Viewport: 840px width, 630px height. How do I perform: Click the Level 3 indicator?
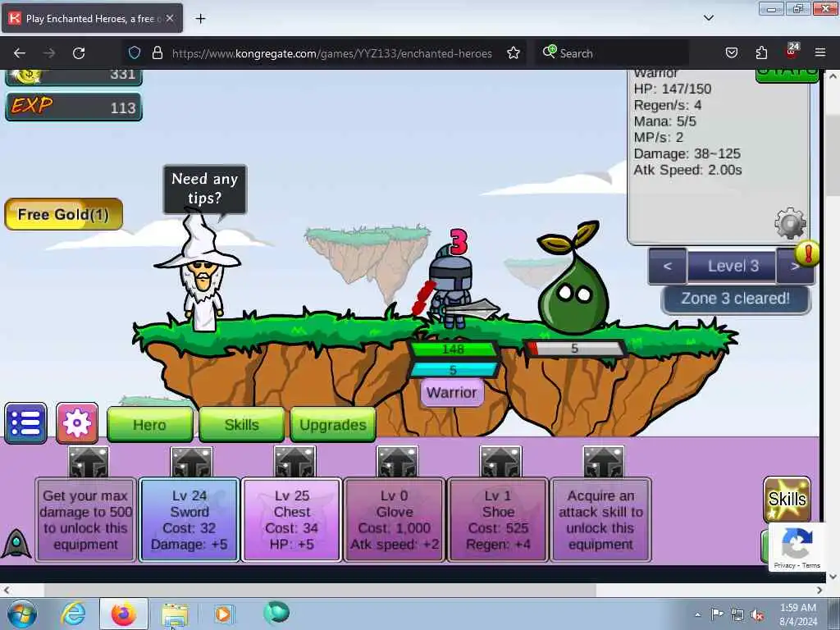[x=733, y=266]
